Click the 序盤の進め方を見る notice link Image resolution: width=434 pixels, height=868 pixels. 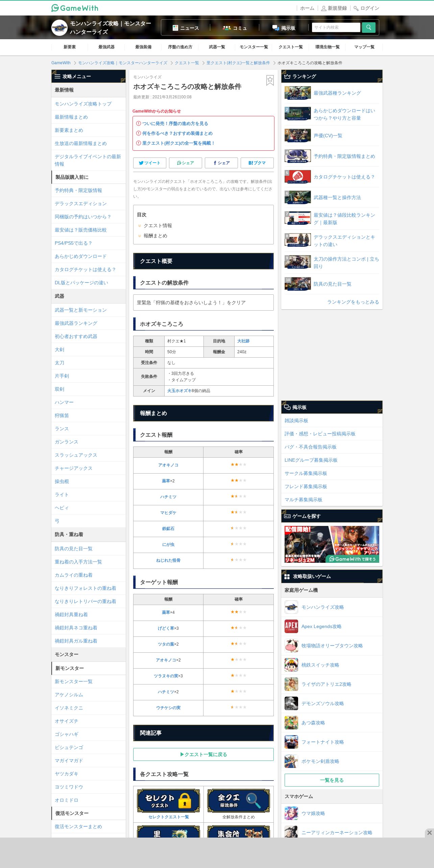[175, 124]
